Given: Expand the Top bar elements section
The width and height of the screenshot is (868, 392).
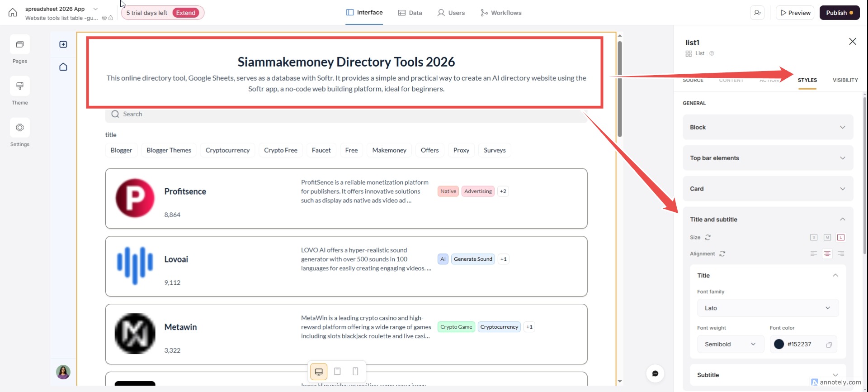Looking at the screenshot, I should (x=768, y=158).
